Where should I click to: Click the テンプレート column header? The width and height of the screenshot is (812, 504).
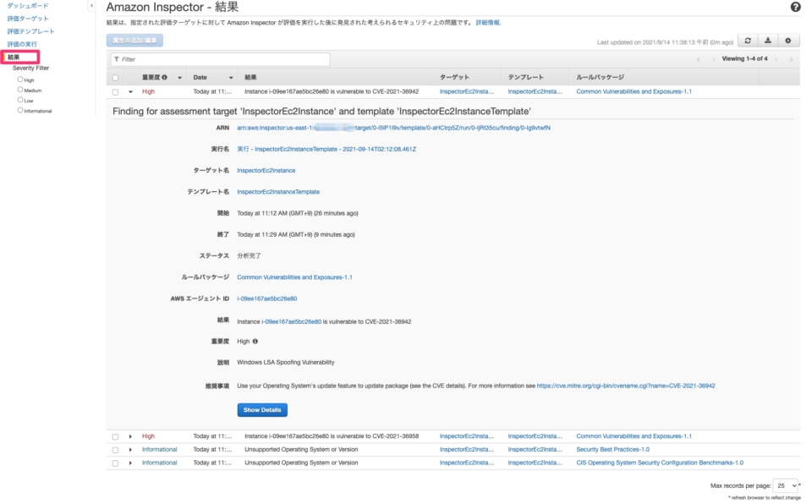pyautogui.click(x=525, y=77)
